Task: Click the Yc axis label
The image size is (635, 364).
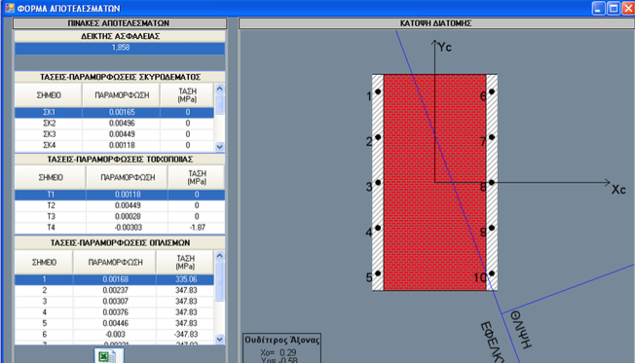Action: click(445, 48)
